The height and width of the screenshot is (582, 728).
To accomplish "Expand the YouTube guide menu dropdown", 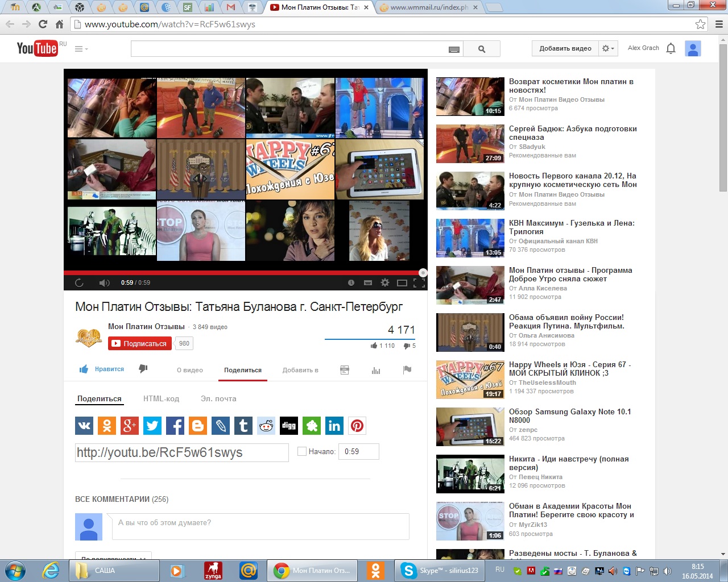I will 81,49.
